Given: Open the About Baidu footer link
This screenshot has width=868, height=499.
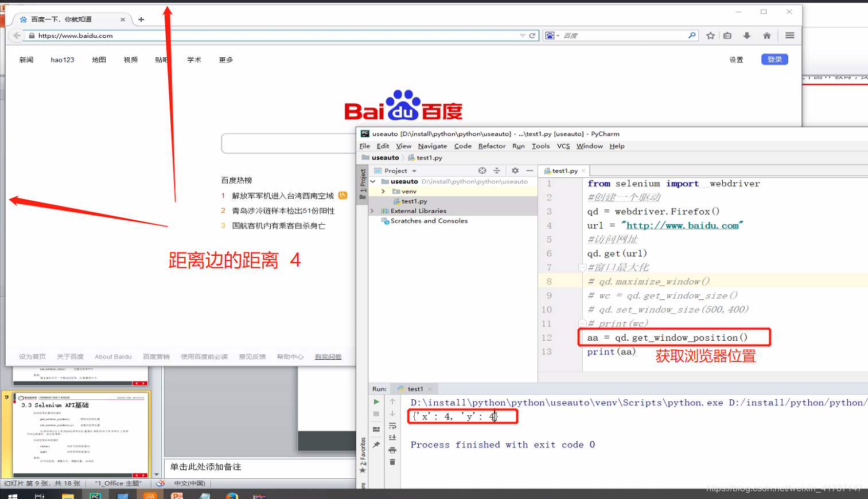Looking at the screenshot, I should [113, 357].
